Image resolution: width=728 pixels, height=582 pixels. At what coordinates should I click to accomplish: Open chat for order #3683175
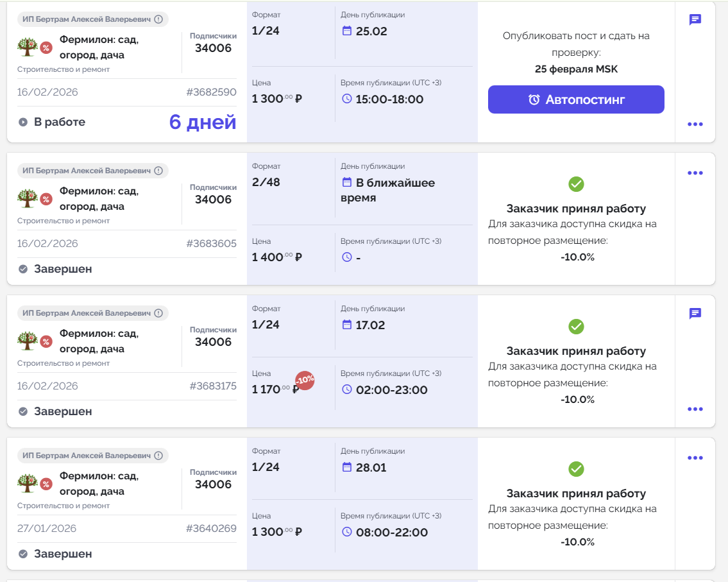coord(695,313)
